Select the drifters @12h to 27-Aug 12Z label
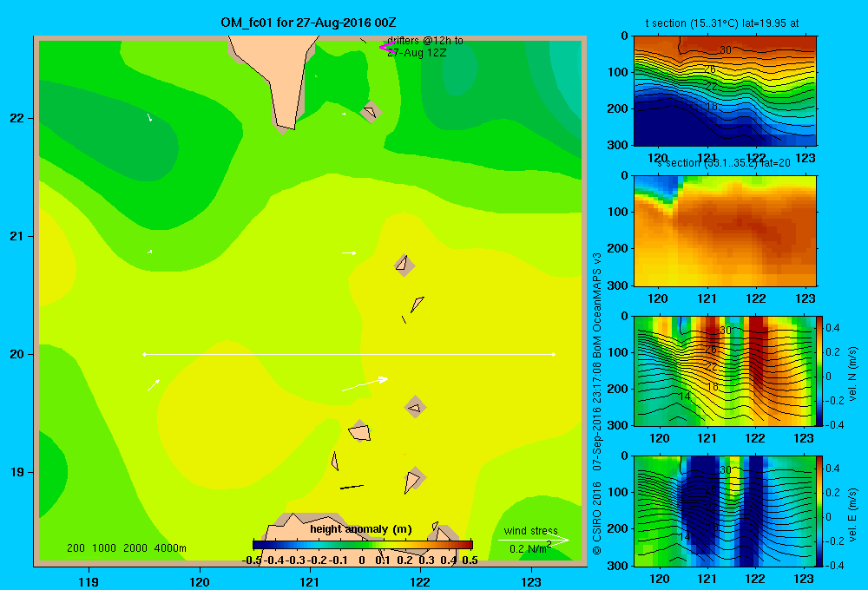The height and width of the screenshot is (590, 868). (425, 47)
